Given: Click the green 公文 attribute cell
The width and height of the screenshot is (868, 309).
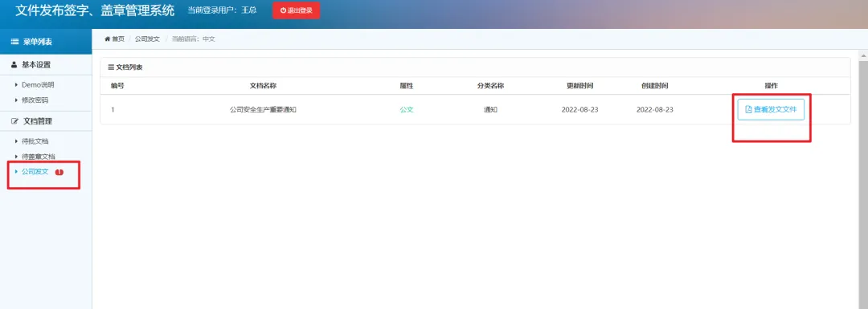Looking at the screenshot, I should (x=407, y=110).
